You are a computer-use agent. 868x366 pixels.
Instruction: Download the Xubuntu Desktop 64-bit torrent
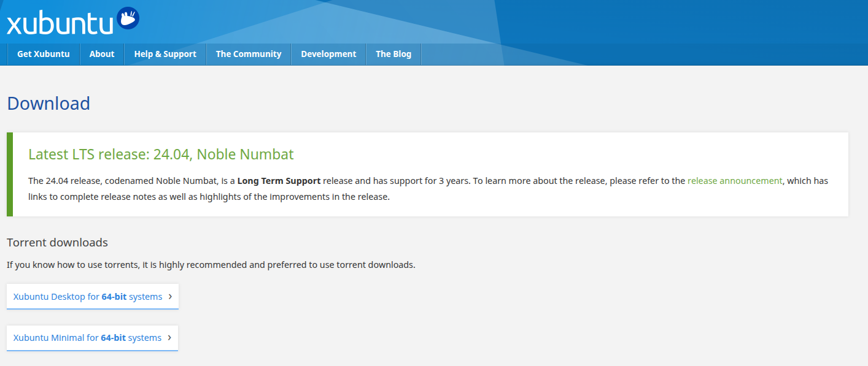pos(88,297)
